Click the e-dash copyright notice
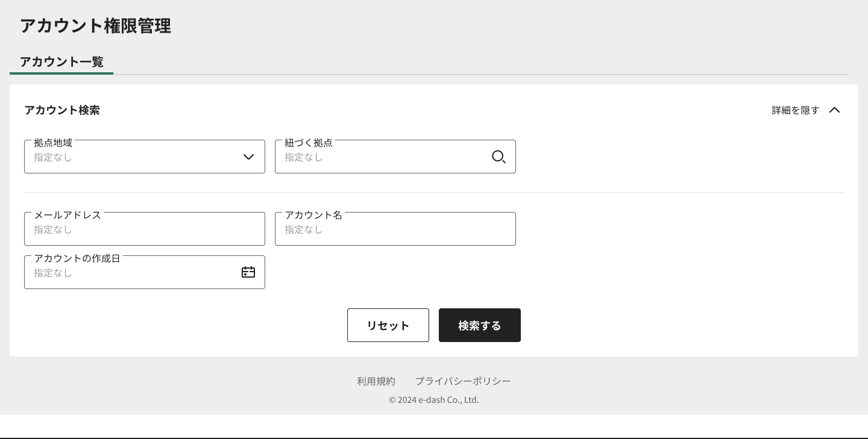The height and width of the screenshot is (439, 868). (433, 399)
